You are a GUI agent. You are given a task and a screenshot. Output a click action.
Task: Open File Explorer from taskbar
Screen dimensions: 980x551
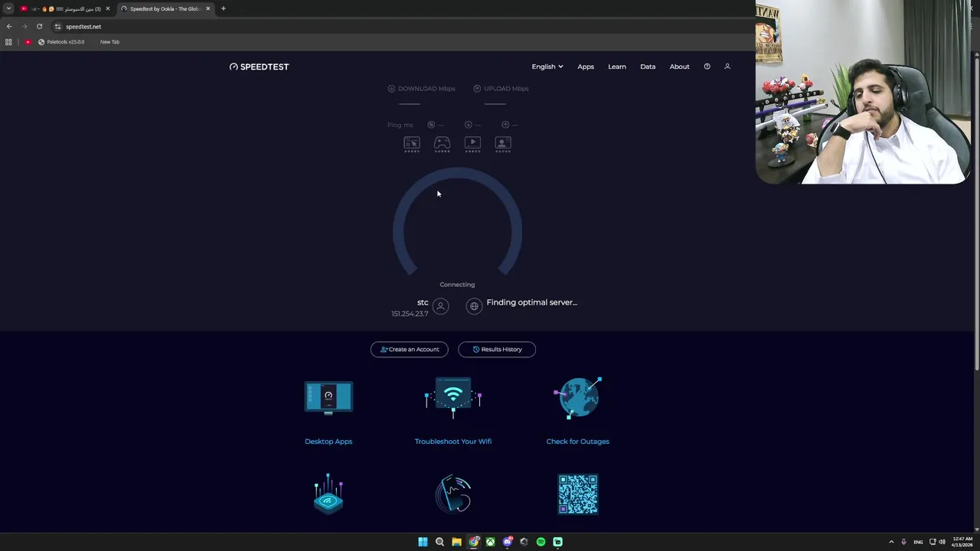tap(456, 542)
